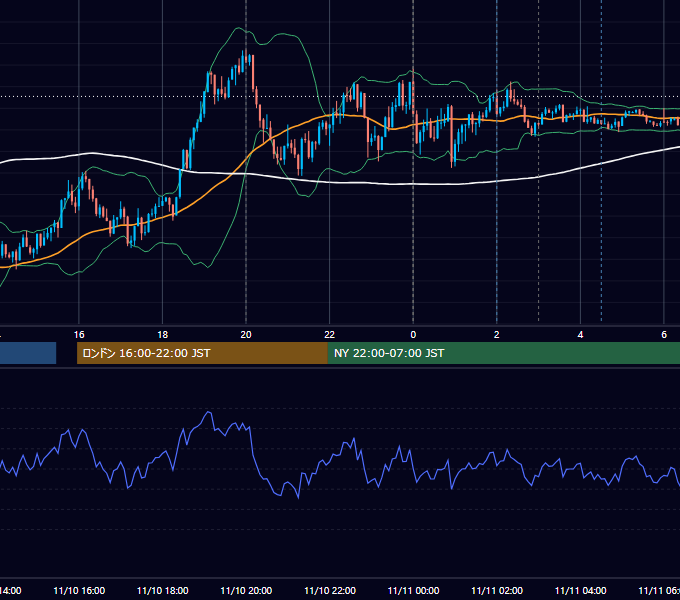Screen dimensions: 680x600
Task: Click the 0 hour label on the chart axis
Action: [413, 335]
